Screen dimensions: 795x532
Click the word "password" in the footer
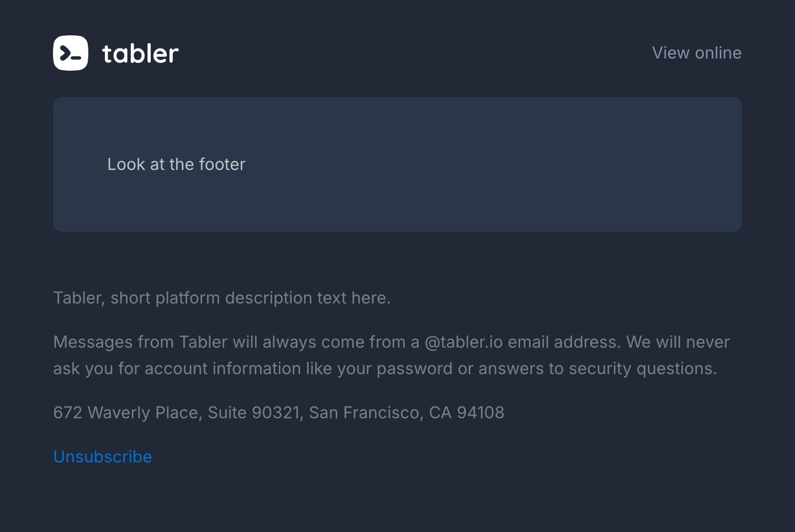(415, 369)
